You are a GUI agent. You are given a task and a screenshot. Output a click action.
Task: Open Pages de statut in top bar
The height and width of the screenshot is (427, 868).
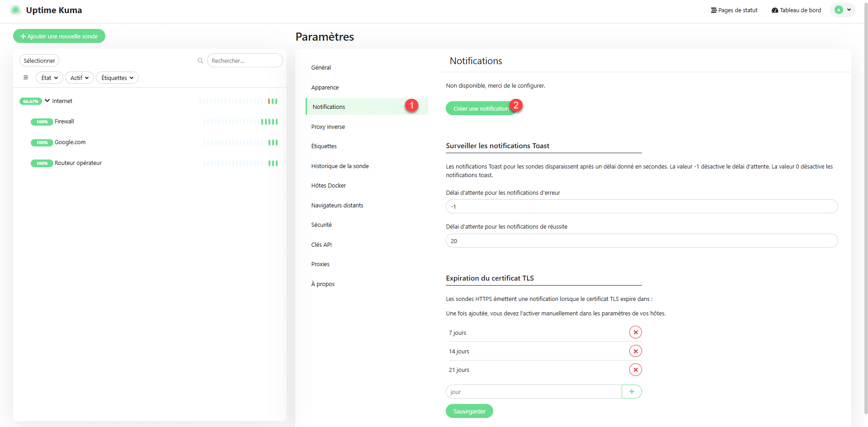734,10
